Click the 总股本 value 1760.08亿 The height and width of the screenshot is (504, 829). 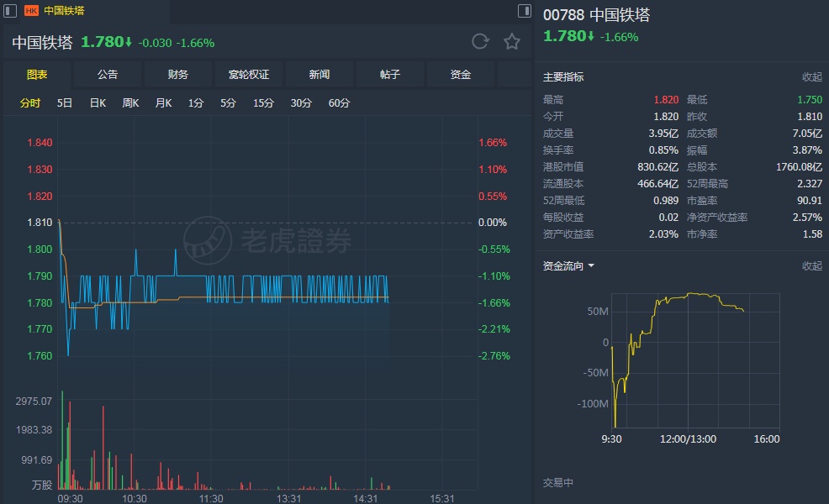[800, 167]
